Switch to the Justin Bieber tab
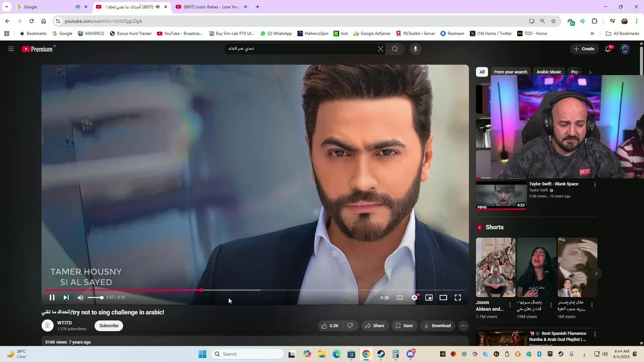Image resolution: width=644 pixels, height=362 pixels. pyautogui.click(x=211, y=7)
